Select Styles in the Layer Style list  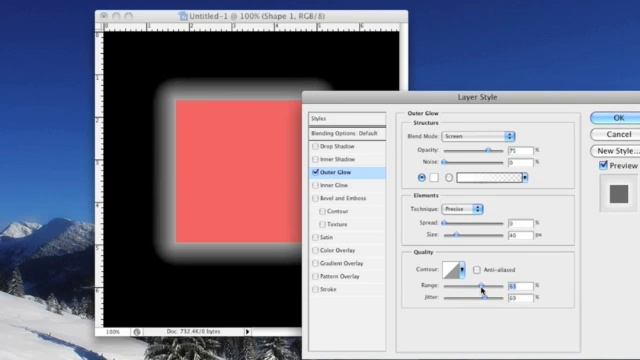coord(347,119)
